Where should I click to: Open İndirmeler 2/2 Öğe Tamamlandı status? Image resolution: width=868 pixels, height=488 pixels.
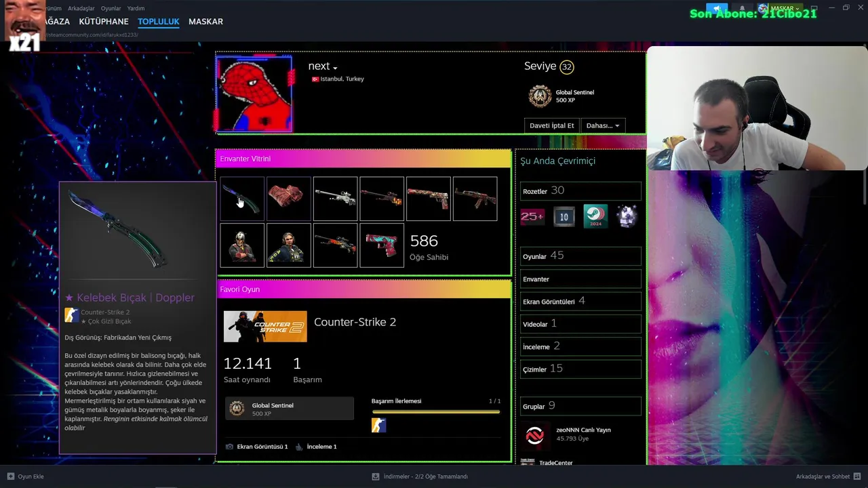click(425, 476)
